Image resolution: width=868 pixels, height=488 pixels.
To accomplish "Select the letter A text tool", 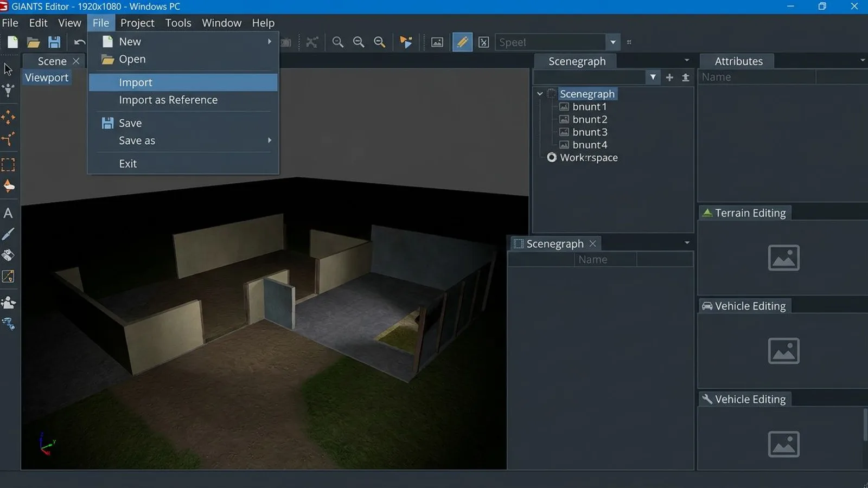I will 8,213.
